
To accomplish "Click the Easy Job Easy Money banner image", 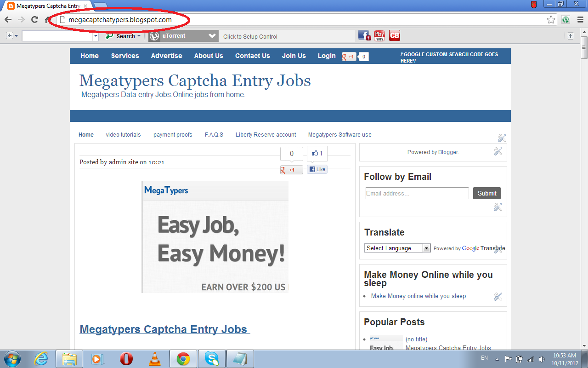I will point(215,237).
